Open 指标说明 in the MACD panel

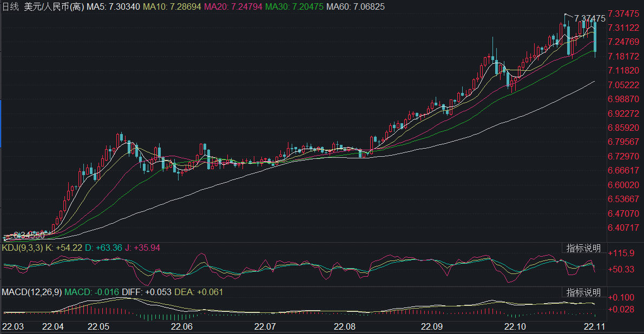[x=583, y=292]
